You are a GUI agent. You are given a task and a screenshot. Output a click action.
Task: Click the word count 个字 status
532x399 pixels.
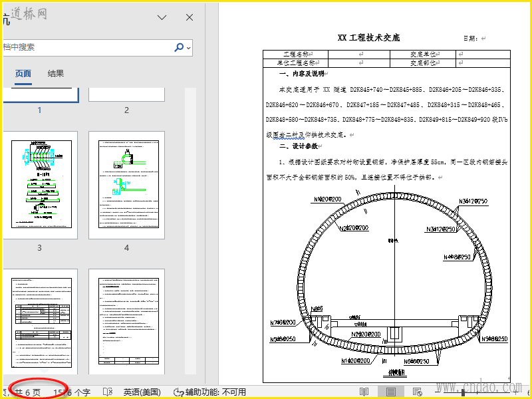(x=72, y=392)
